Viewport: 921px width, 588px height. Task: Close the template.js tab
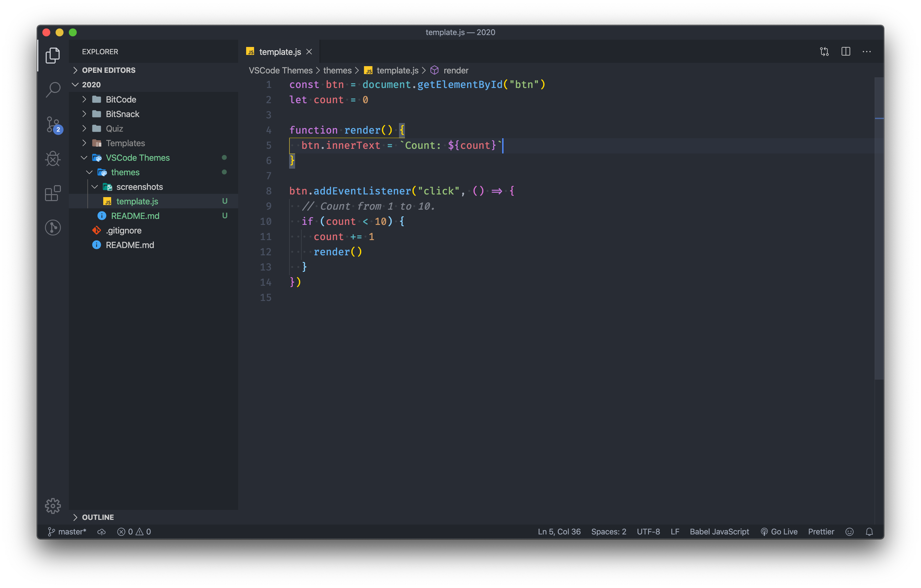309,52
